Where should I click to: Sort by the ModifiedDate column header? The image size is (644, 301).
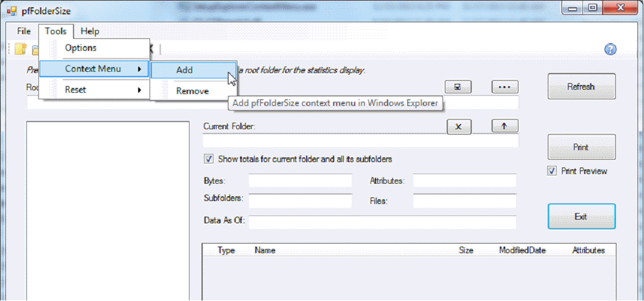[523, 250]
